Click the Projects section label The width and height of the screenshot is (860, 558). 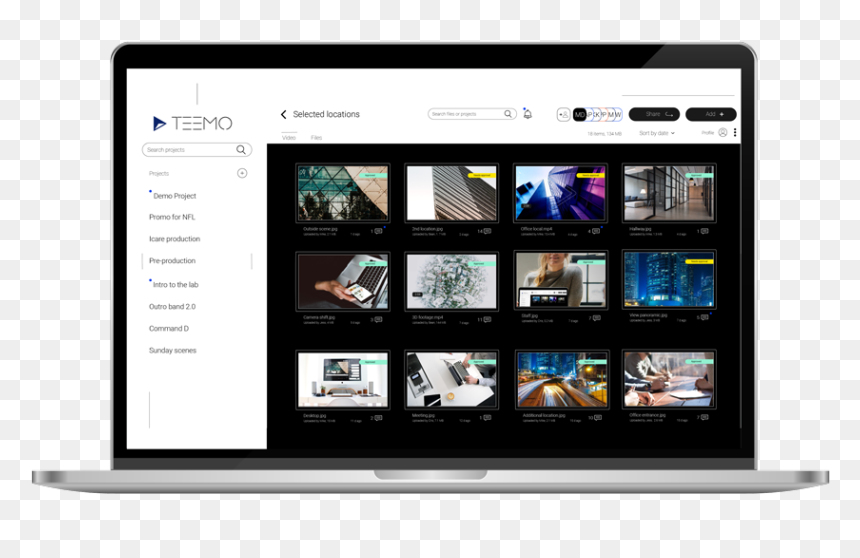(x=159, y=173)
